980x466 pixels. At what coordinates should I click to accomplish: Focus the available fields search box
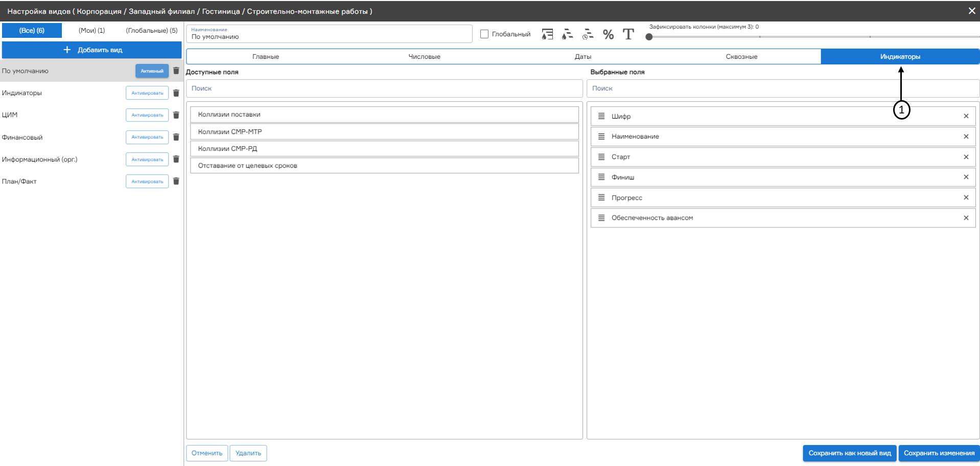(x=384, y=88)
